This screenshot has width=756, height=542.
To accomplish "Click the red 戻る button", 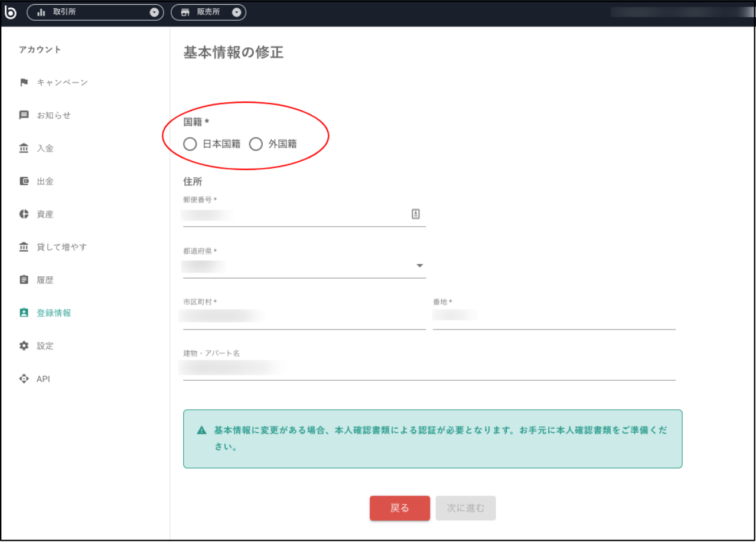I will pos(400,508).
